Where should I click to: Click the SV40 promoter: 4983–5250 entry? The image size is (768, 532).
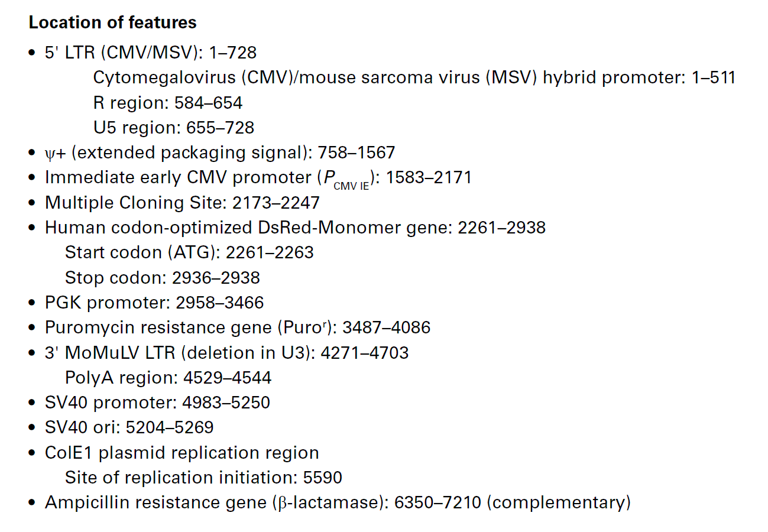[x=157, y=403]
